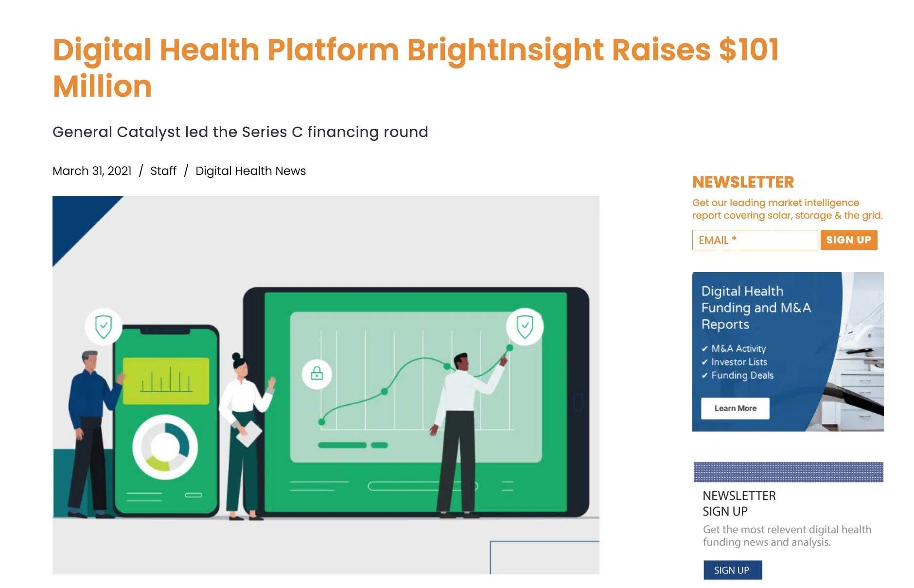The image size is (914, 588).
Task: Click the March 31, 2021 date
Action: point(92,171)
